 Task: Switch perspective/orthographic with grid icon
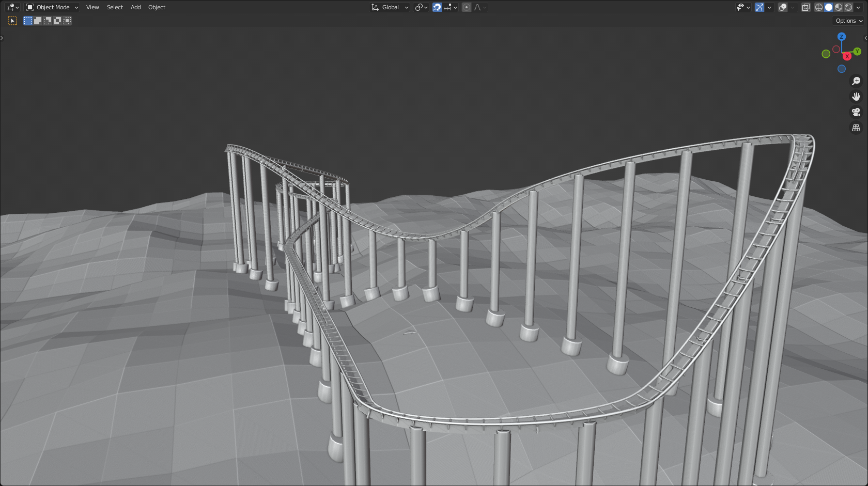(x=856, y=128)
